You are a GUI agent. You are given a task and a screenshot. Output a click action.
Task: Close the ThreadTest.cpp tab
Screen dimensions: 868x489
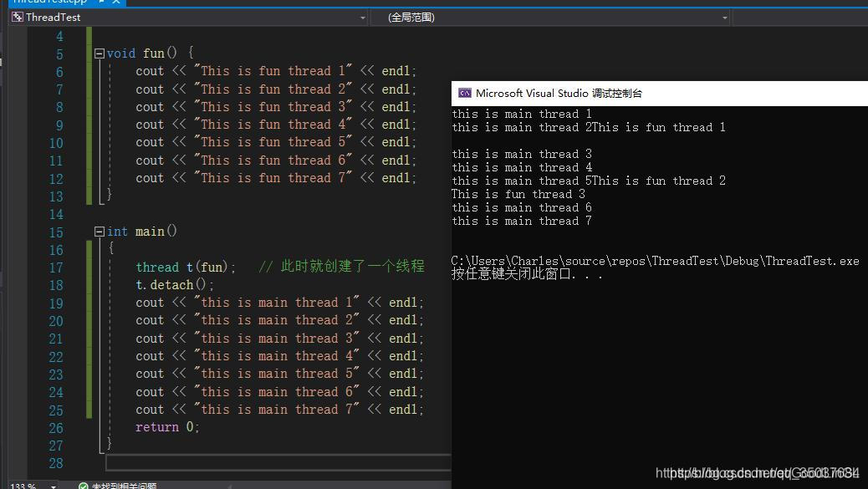click(x=116, y=2)
